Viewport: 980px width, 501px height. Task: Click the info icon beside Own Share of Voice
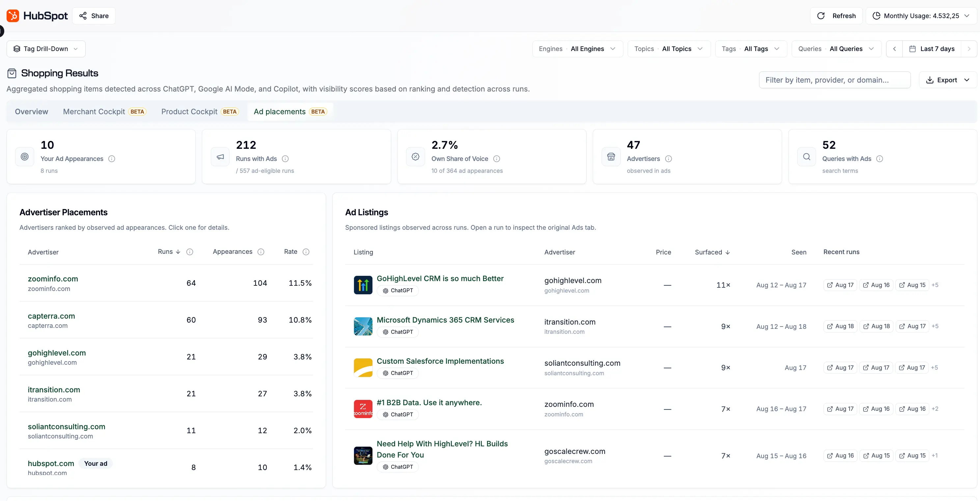[497, 159]
